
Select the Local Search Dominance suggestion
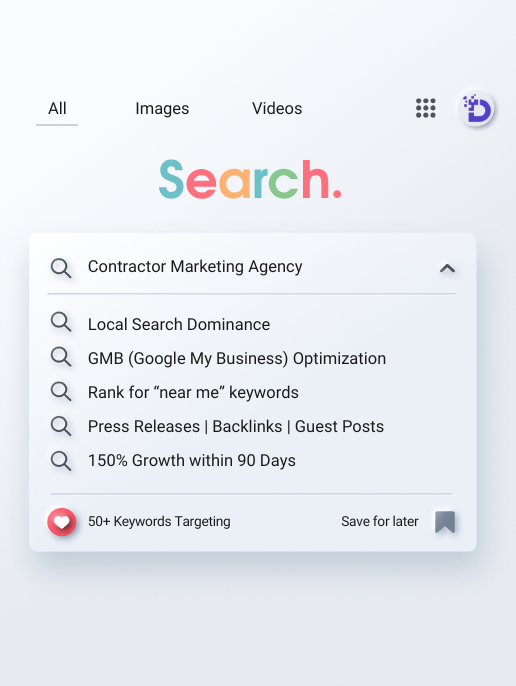[179, 324]
